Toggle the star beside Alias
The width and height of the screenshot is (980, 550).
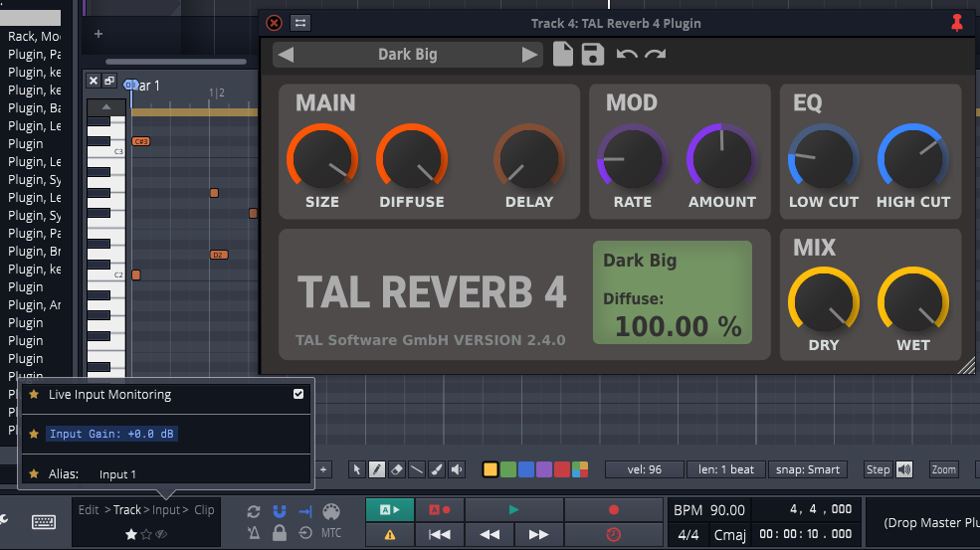click(34, 473)
